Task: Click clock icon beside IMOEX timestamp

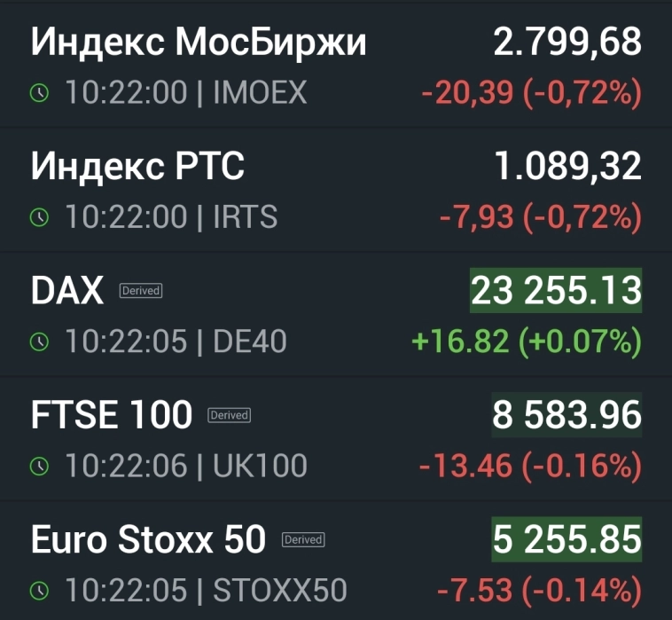Action: (39, 93)
